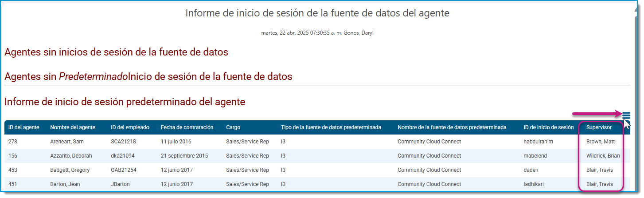Select agent ID 451 cell
Screen dimensions: 644x198
tap(12, 184)
